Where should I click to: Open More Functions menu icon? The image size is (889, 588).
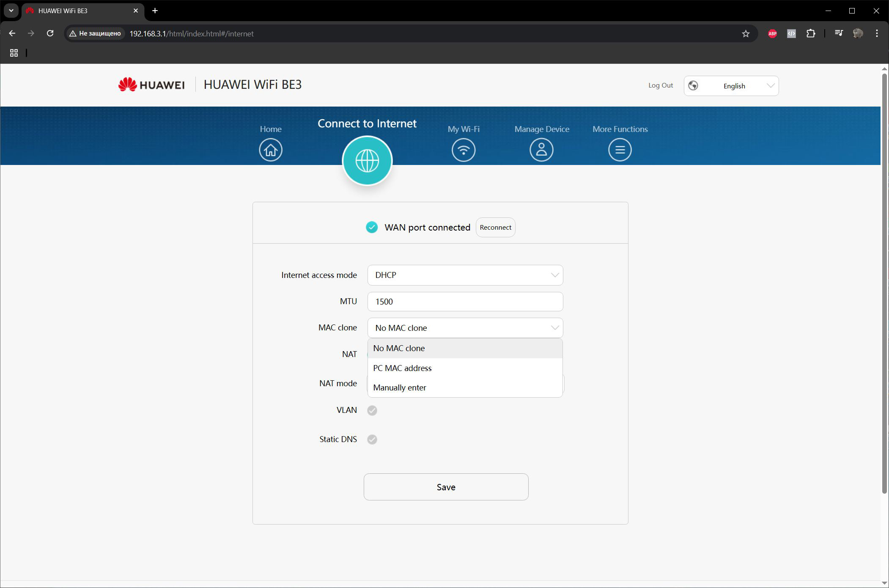pos(620,150)
